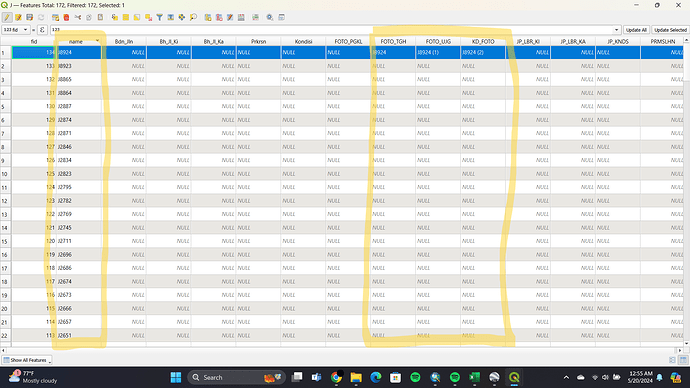
Task: Click the KD_FOTO cell 'J8924 (2)'
Action: (483, 52)
